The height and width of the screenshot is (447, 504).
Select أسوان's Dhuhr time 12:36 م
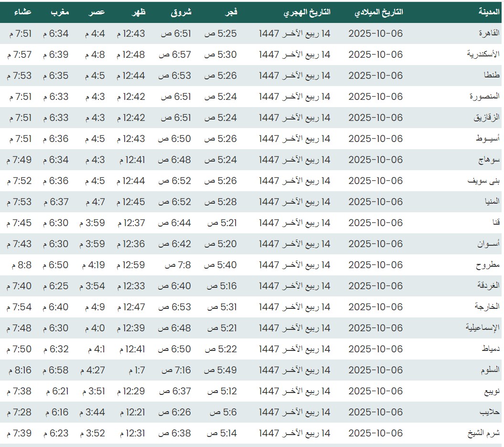click(130, 244)
